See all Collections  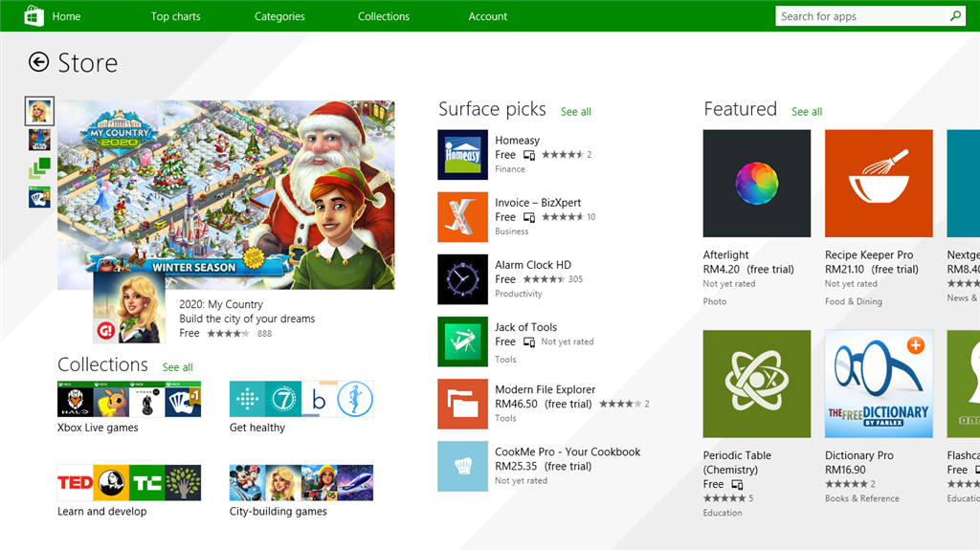click(x=177, y=367)
